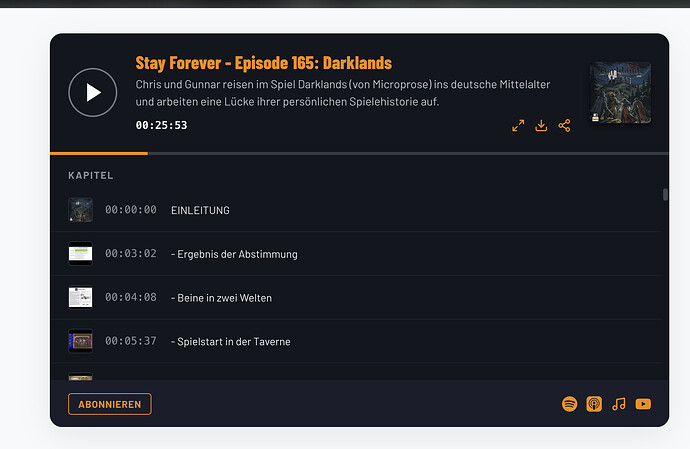Open the share options icon
This screenshot has height=449, width=690.
coord(564,125)
